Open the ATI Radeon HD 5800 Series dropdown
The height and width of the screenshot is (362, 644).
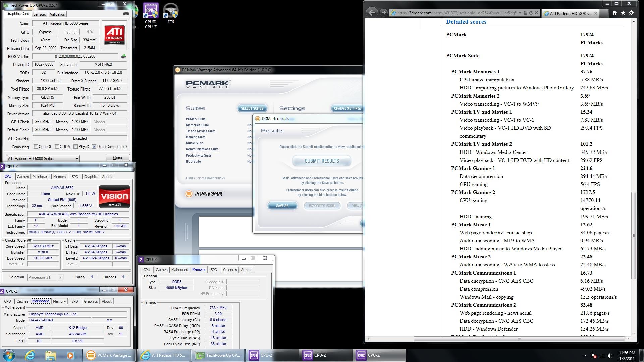coord(43,158)
